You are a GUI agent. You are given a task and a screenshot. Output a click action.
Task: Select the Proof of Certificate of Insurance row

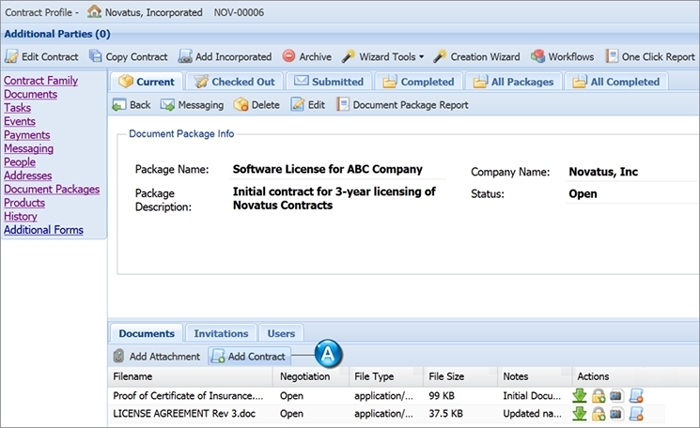386,396
